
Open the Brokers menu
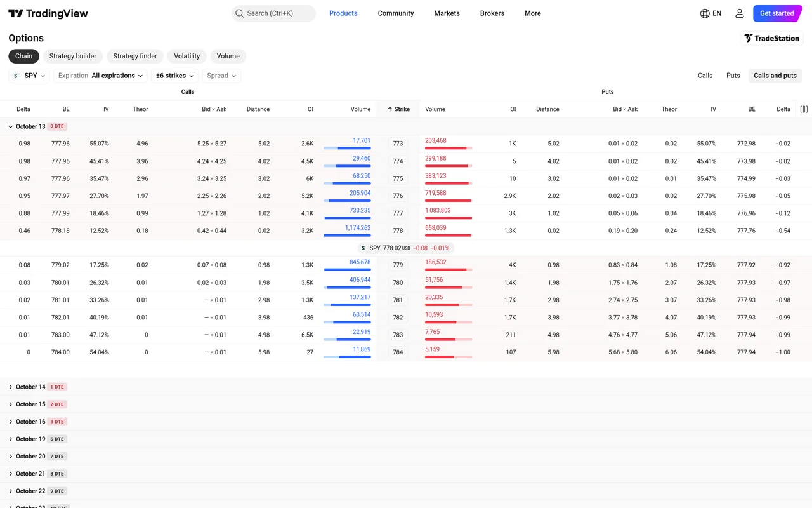[492, 13]
